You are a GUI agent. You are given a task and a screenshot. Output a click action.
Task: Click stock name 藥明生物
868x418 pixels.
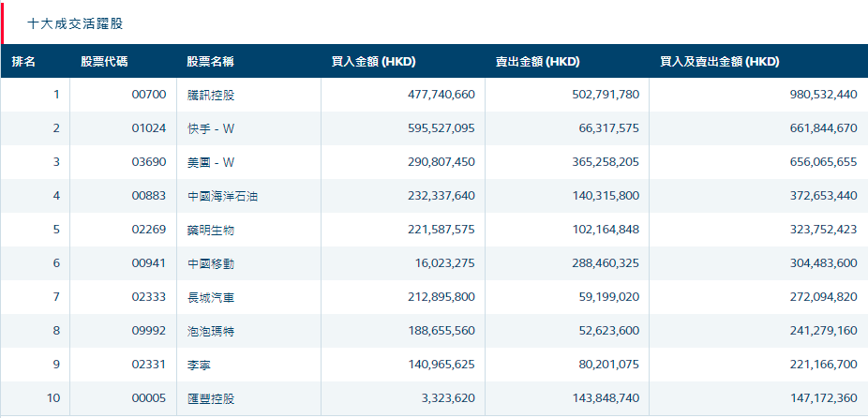coord(211,230)
